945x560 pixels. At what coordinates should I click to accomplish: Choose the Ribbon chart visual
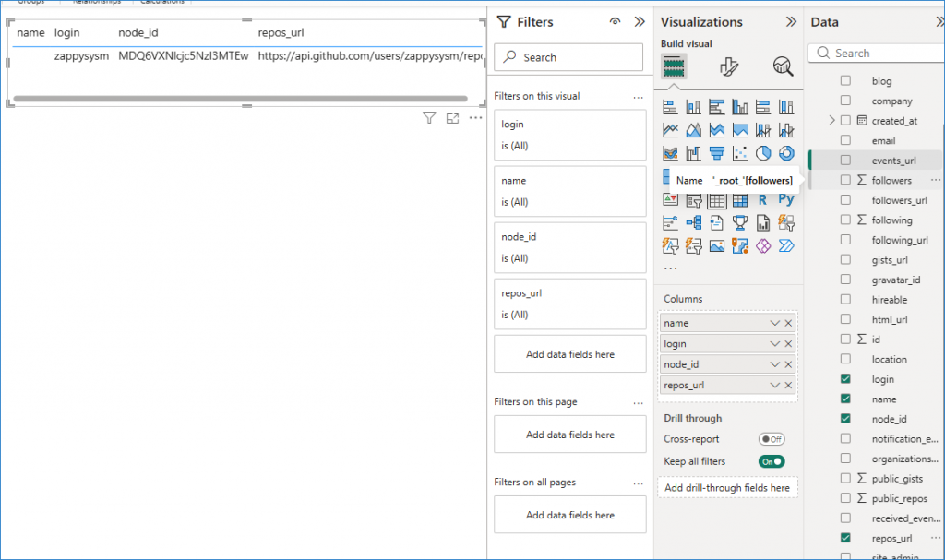(670, 154)
